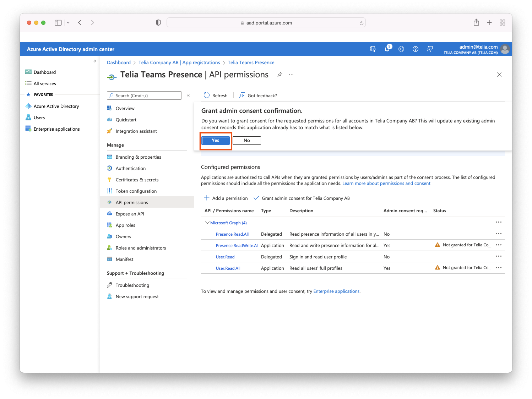
Task: Open the Presence.ReadWrite.All permission link
Action: click(237, 246)
